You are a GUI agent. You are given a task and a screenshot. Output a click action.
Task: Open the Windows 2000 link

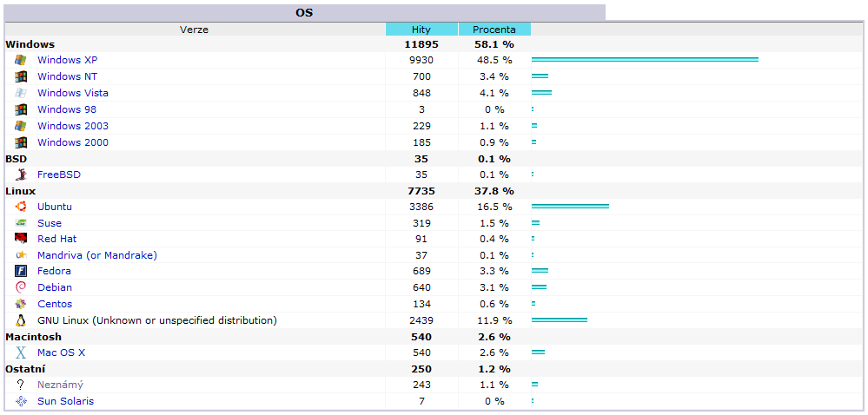73,142
